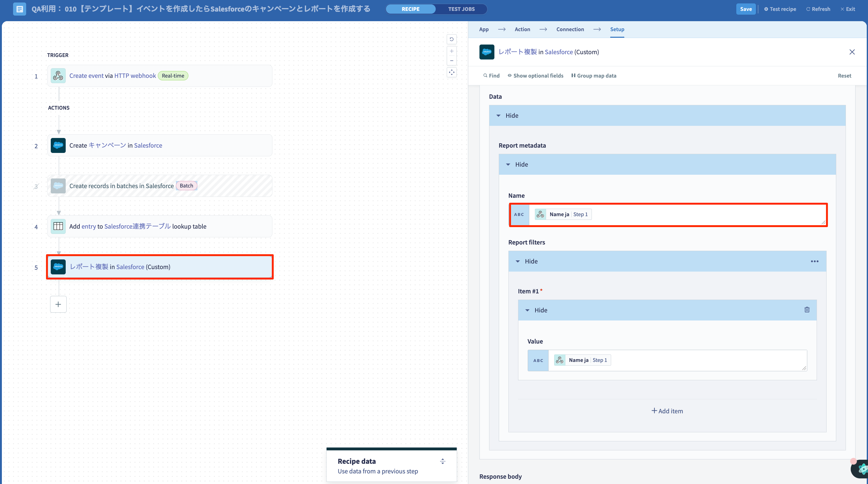Add a new step with plus button
This screenshot has width=868, height=484.
[x=58, y=304]
